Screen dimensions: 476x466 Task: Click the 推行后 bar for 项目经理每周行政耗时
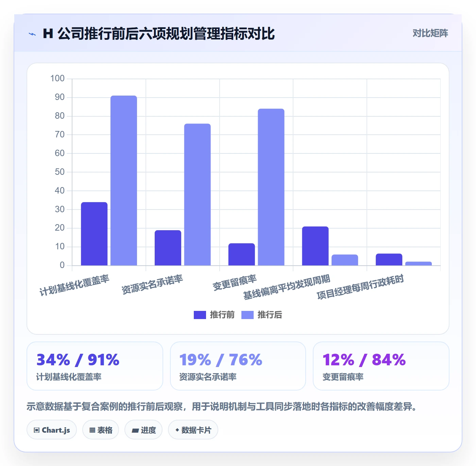tap(419, 264)
